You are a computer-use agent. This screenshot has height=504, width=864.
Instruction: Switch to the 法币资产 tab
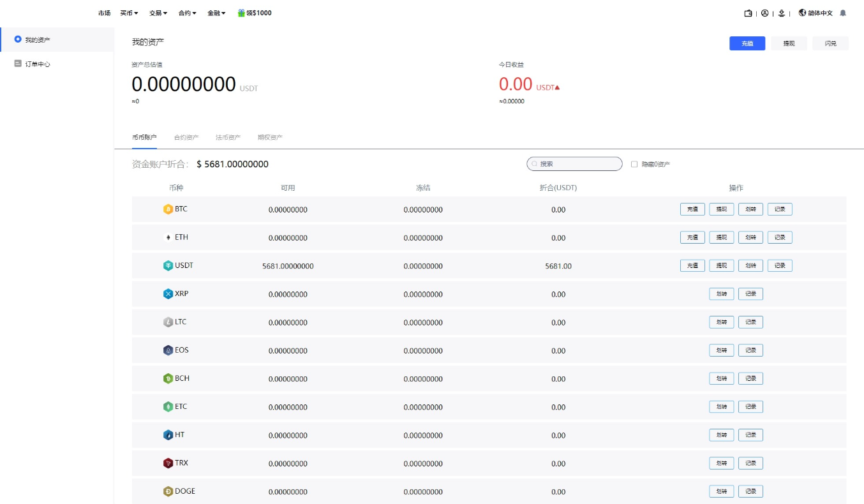pyautogui.click(x=228, y=137)
